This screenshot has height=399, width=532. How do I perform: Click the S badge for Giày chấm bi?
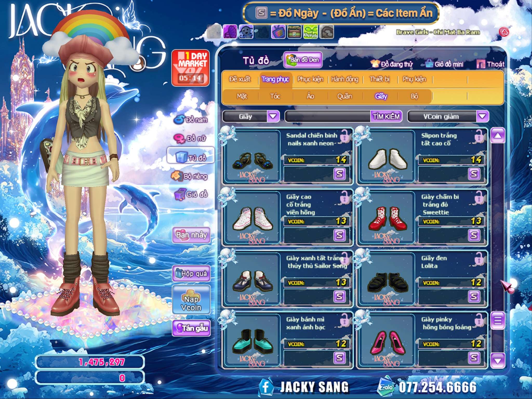pos(474,235)
